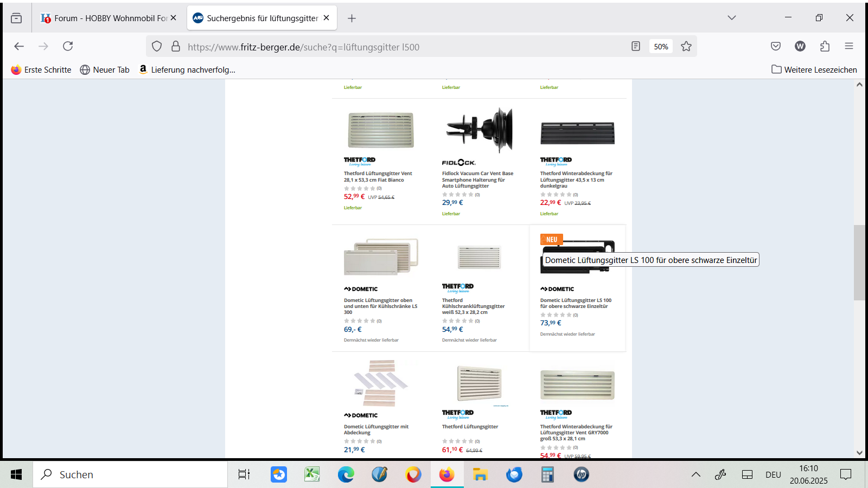
Task: Open the extensions puzzle icon
Action: (x=825, y=46)
